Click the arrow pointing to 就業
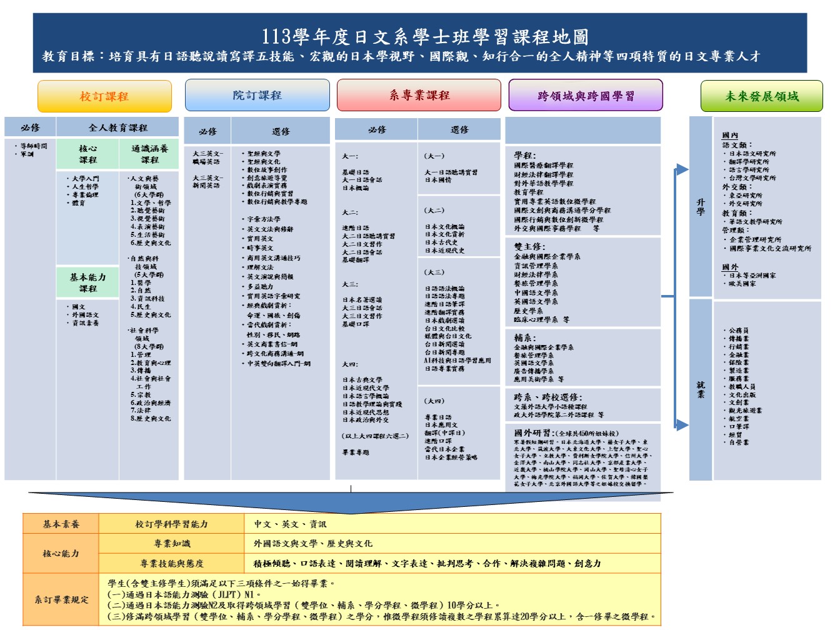 point(682,425)
